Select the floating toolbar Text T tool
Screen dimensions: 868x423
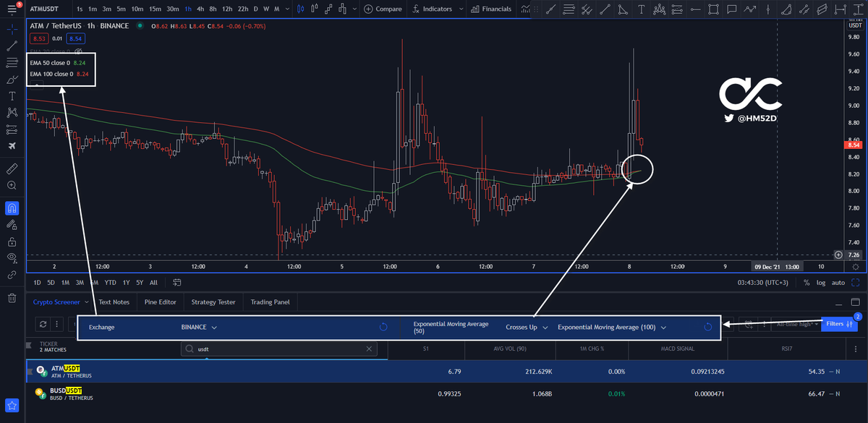(x=641, y=9)
